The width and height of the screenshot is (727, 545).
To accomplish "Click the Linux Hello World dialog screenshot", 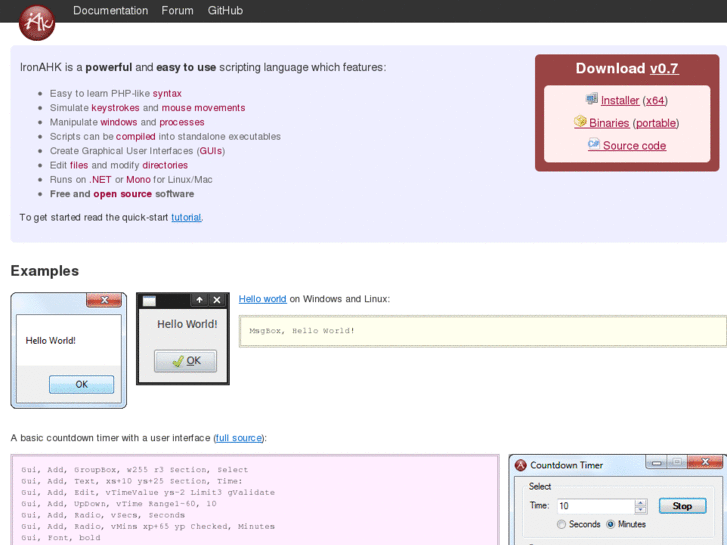I will coord(183,338).
